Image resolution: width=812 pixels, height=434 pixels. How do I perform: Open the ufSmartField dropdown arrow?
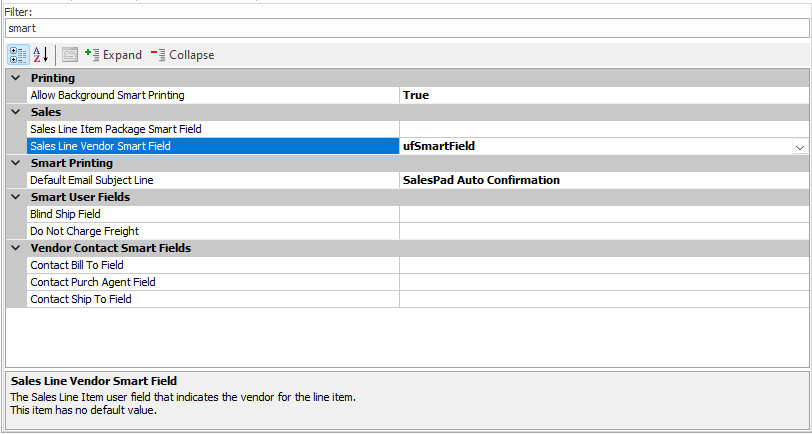[x=800, y=146]
